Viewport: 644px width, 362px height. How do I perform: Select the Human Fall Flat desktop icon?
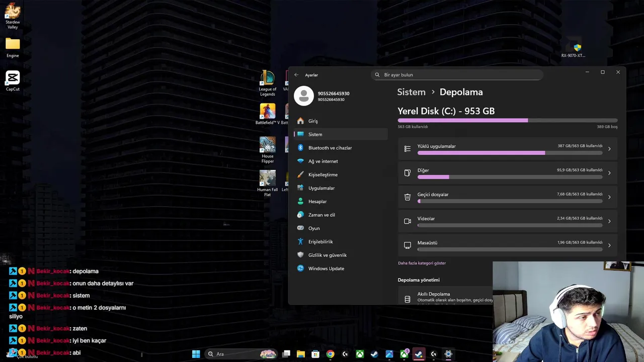click(x=267, y=184)
